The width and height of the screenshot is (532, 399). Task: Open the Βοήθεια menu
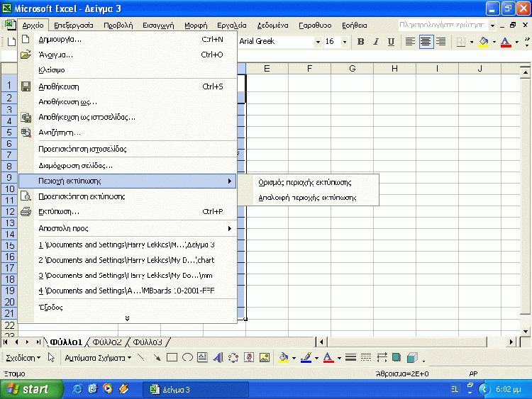click(354, 25)
